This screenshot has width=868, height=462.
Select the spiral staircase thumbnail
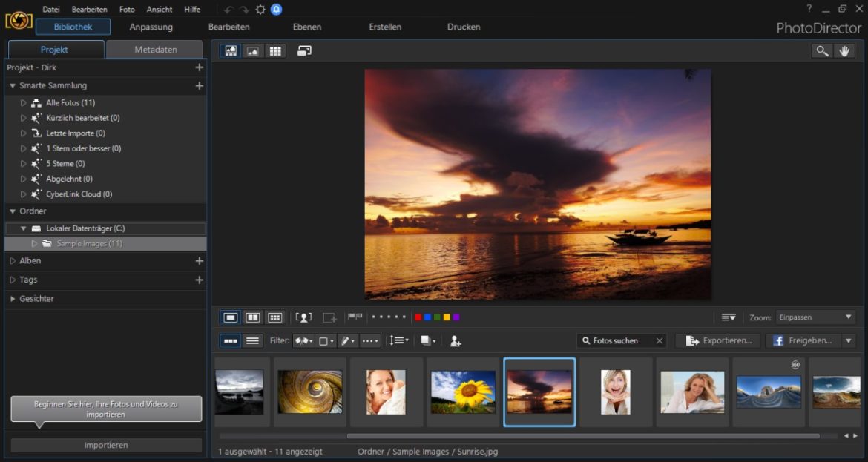pos(310,392)
